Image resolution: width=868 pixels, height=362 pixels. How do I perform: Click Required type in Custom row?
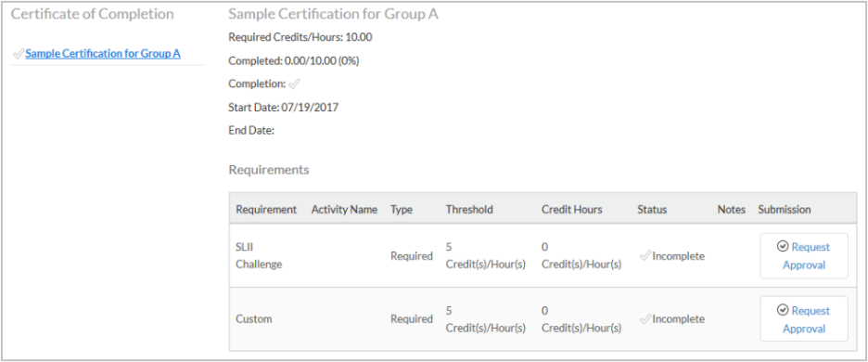click(x=412, y=319)
